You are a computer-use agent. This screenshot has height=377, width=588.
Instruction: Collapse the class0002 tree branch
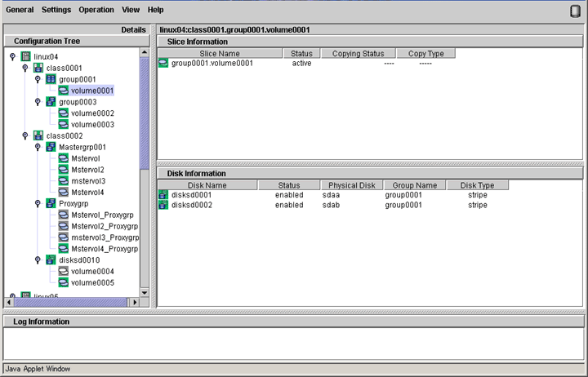click(25, 135)
